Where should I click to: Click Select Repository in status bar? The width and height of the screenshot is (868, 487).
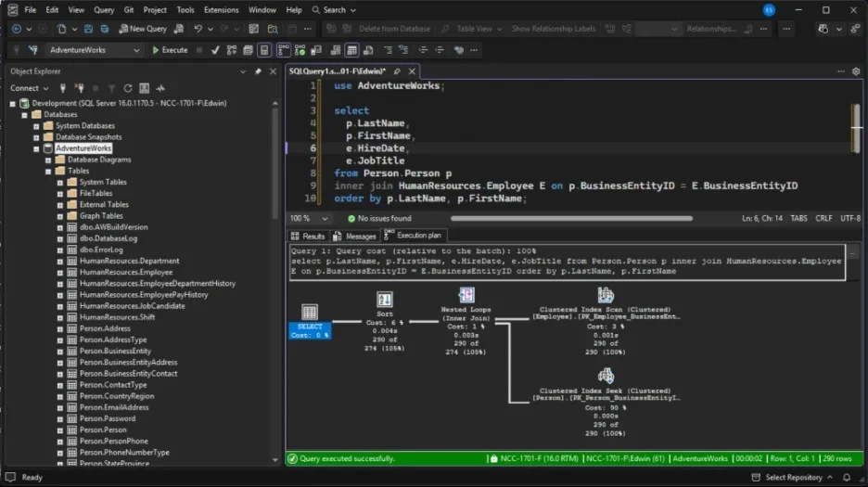click(x=792, y=477)
